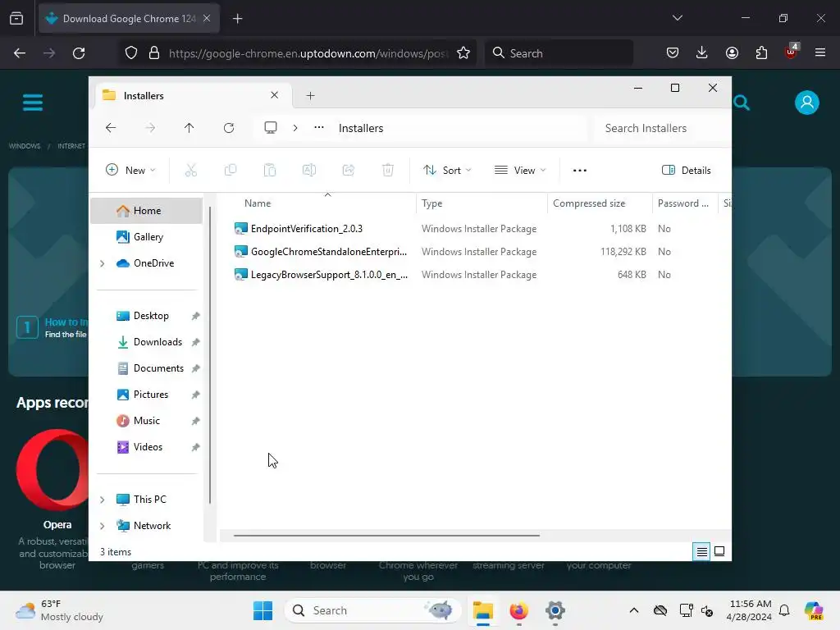This screenshot has height=630, width=840.
Task: Open the New dropdown in Explorer
Action: pos(130,171)
